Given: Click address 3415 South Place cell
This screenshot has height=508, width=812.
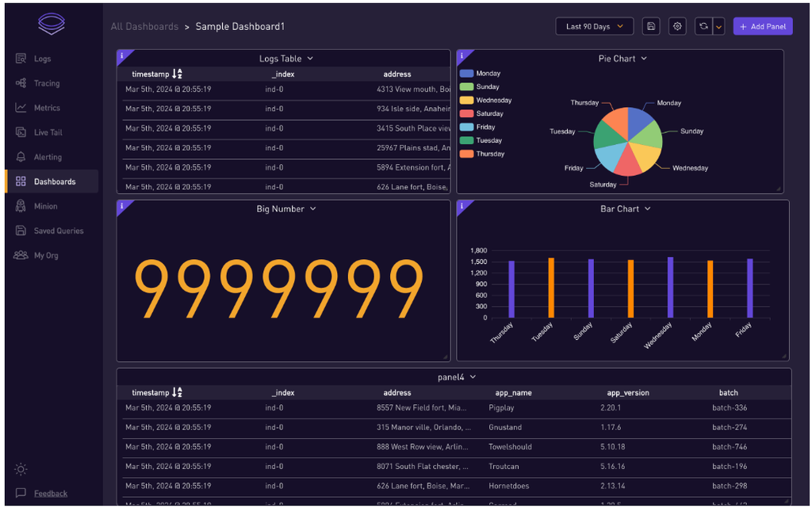Looking at the screenshot, I should click(413, 128).
